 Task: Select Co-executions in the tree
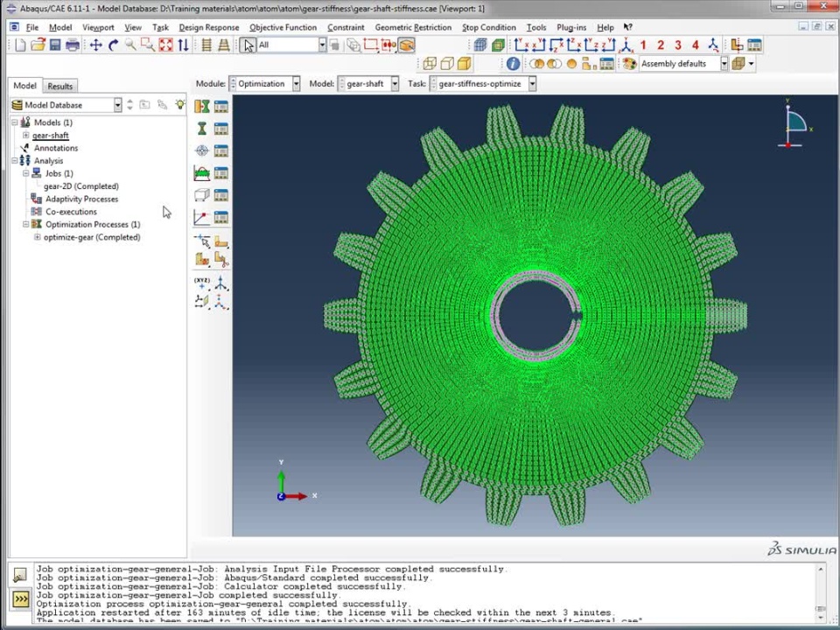pos(71,212)
